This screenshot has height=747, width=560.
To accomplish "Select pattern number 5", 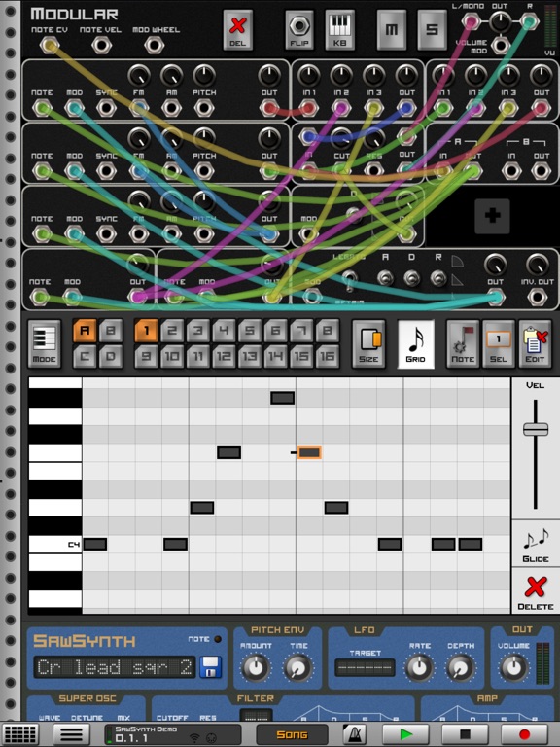I will coord(250,331).
